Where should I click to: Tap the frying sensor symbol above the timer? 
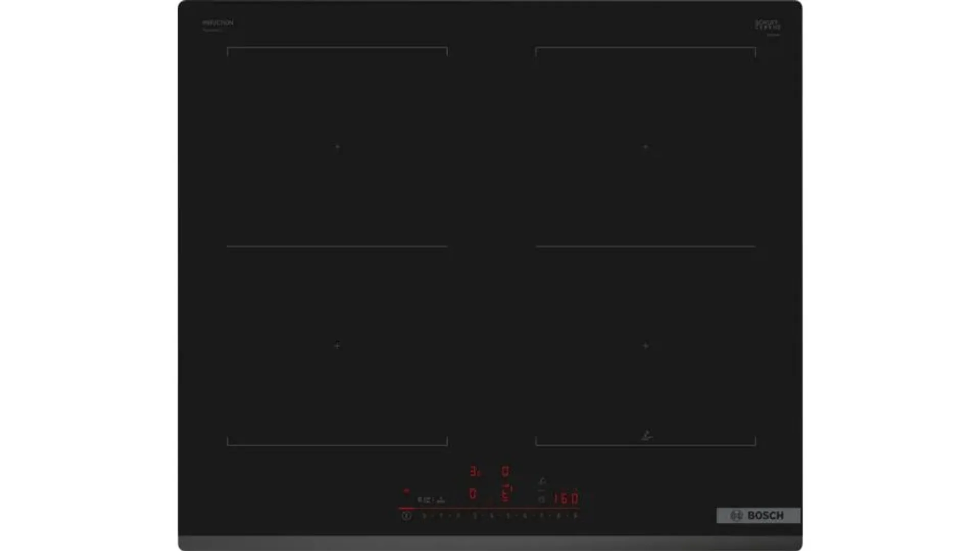pyautogui.click(x=543, y=481)
